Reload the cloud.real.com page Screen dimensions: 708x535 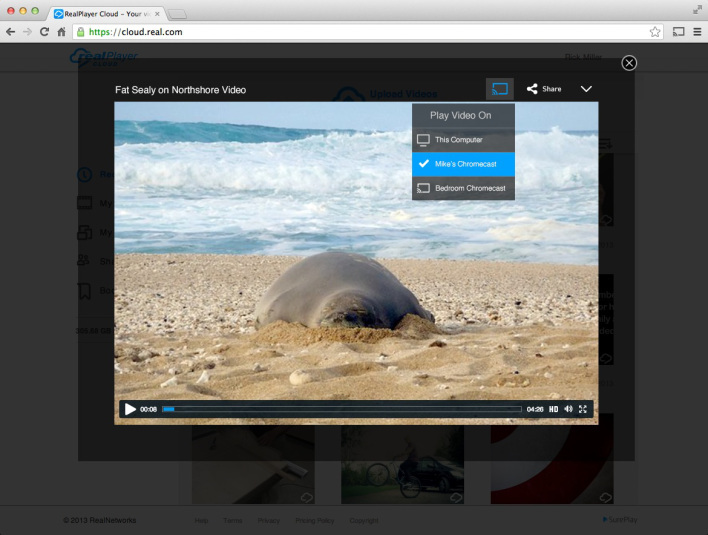point(44,32)
